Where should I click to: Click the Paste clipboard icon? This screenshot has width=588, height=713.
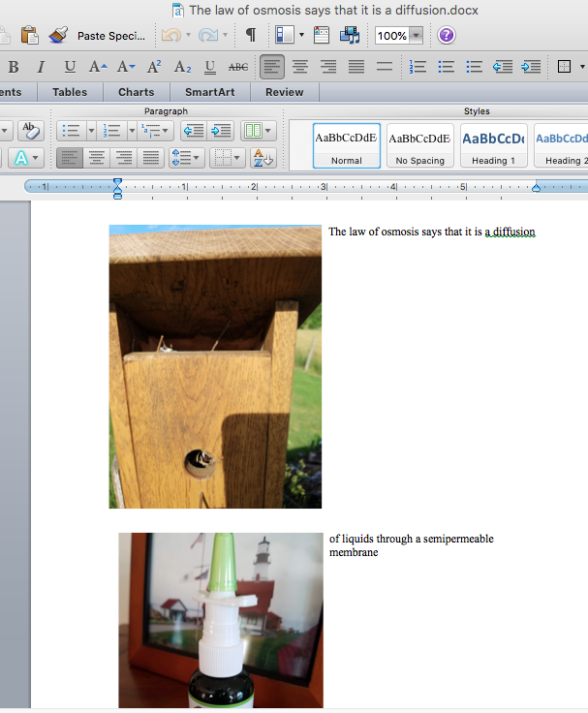coord(30,35)
